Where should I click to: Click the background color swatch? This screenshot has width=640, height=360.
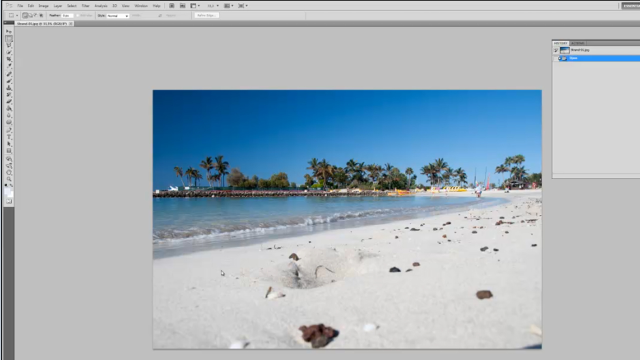pyautogui.click(x=11, y=194)
